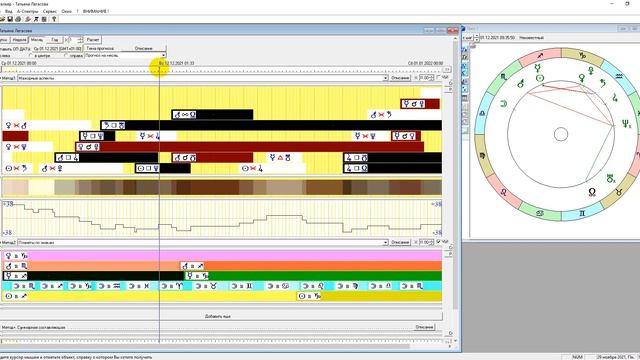This screenshot has height=360, width=640.
Task: Click the Sun glyph in the chart wheel
Action: (x=540, y=78)
